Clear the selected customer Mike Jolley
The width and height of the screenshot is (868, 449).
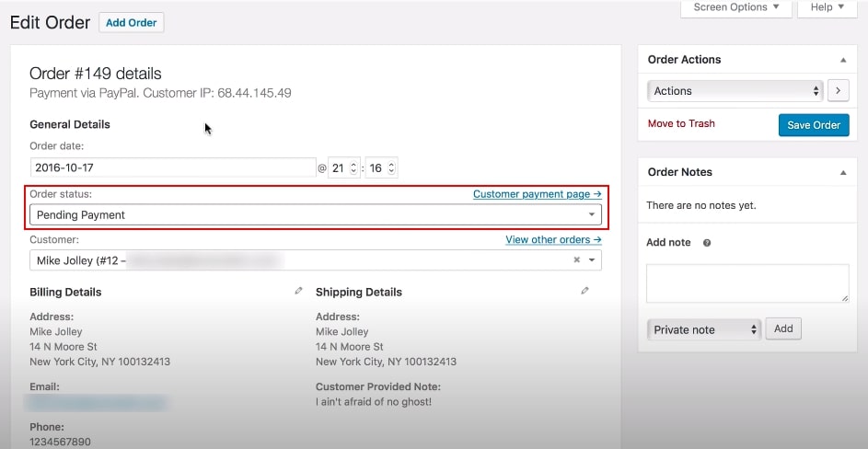point(577,259)
